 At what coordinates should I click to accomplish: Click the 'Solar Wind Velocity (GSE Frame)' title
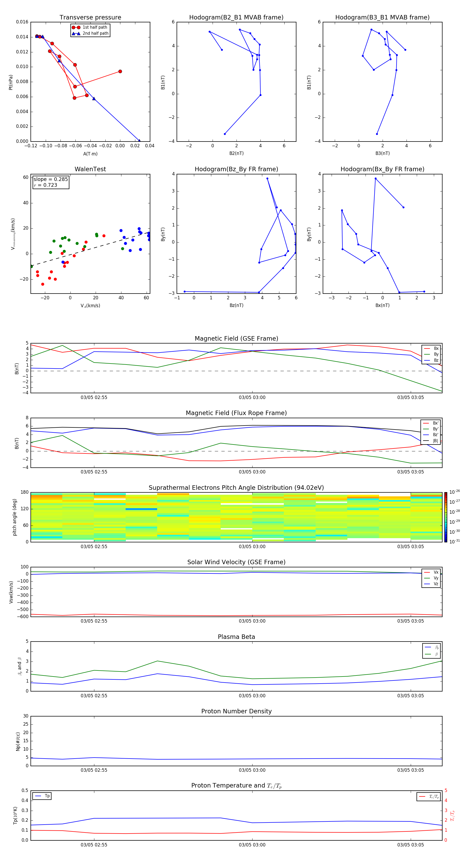click(x=236, y=562)
